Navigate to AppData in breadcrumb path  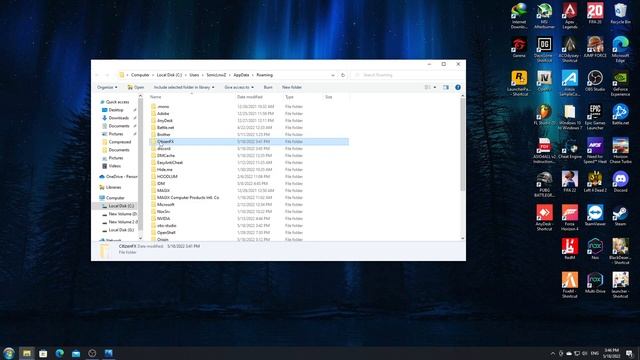point(241,75)
